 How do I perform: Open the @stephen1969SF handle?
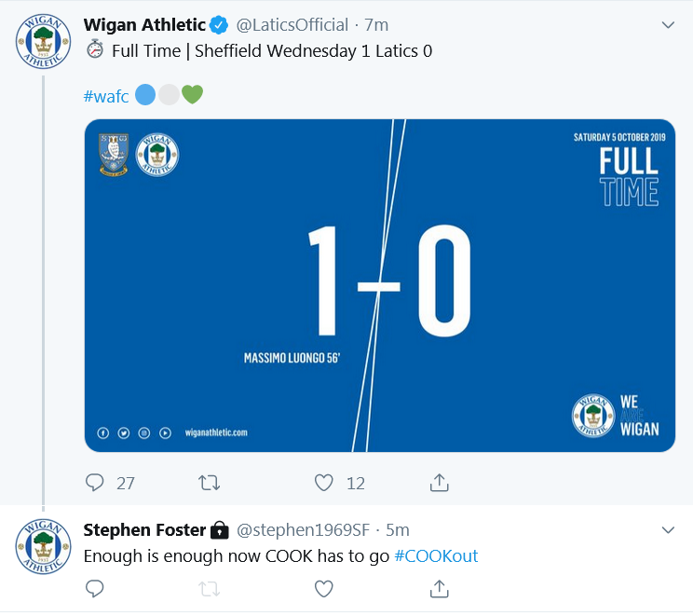(x=303, y=530)
